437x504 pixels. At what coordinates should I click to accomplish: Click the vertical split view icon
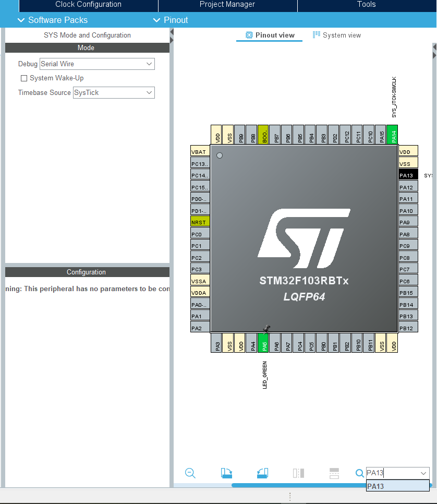(298, 473)
